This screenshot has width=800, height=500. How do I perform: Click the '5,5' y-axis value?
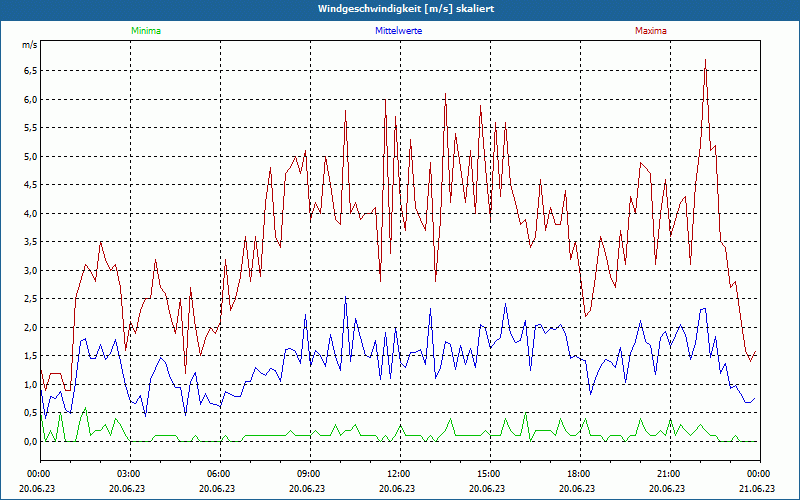(x=31, y=128)
